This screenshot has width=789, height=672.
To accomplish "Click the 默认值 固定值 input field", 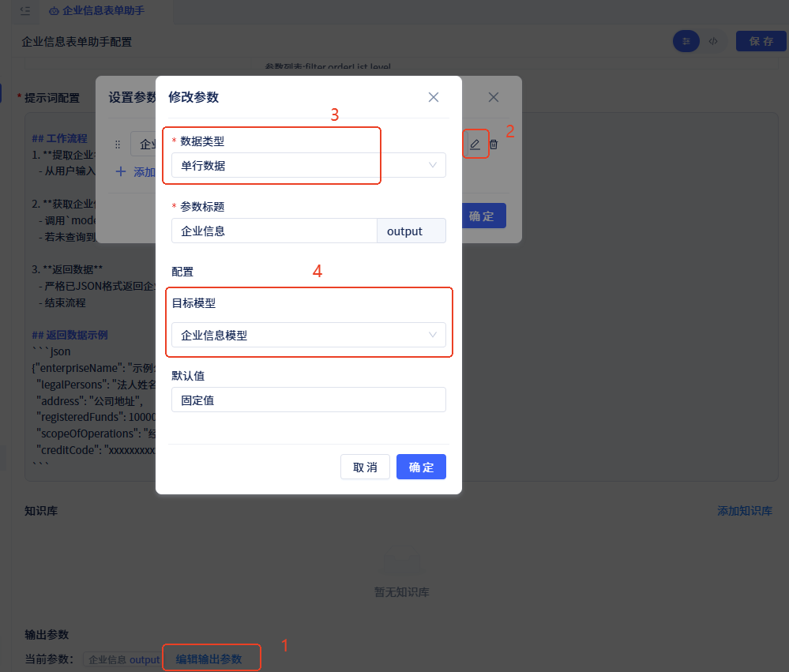I will [309, 400].
